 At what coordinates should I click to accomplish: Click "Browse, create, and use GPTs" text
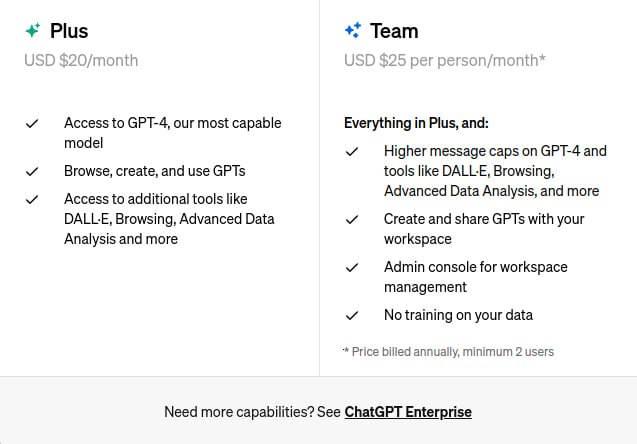pyautogui.click(x=155, y=171)
